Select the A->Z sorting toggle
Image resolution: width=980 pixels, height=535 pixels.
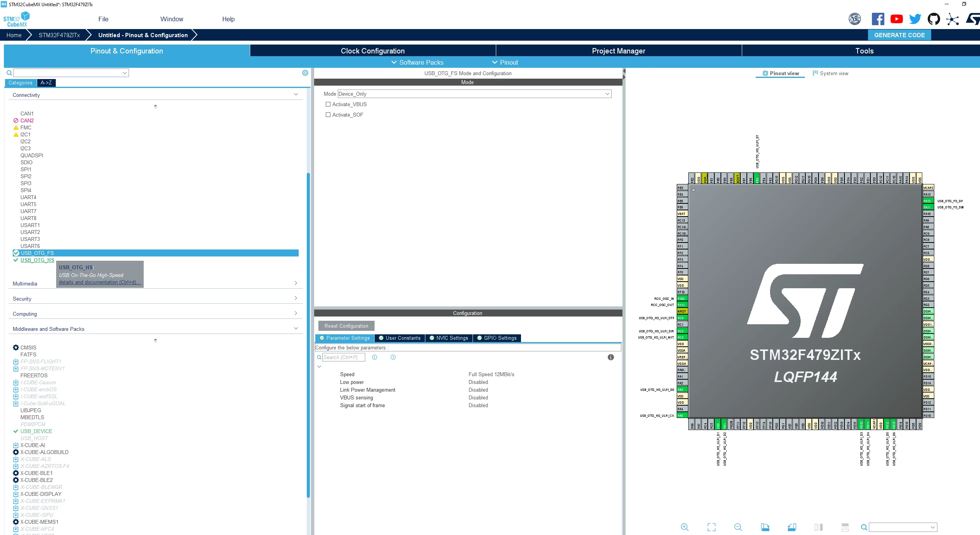46,83
